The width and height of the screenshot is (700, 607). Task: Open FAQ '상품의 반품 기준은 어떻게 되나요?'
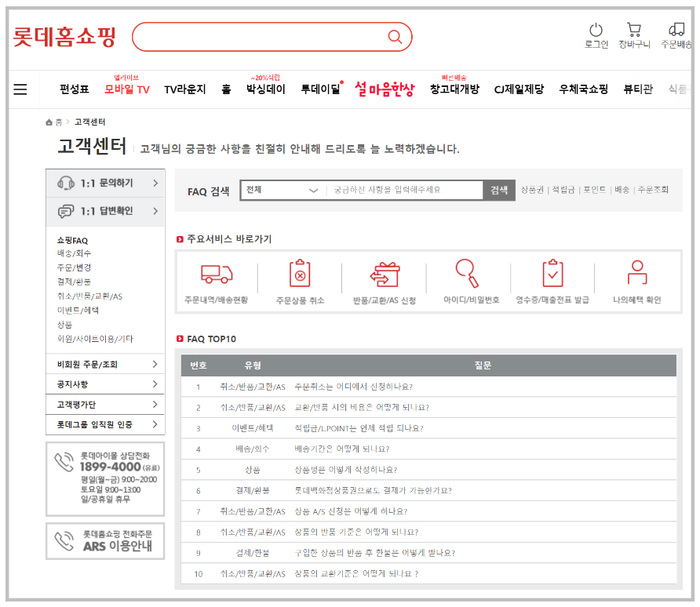pos(356,532)
